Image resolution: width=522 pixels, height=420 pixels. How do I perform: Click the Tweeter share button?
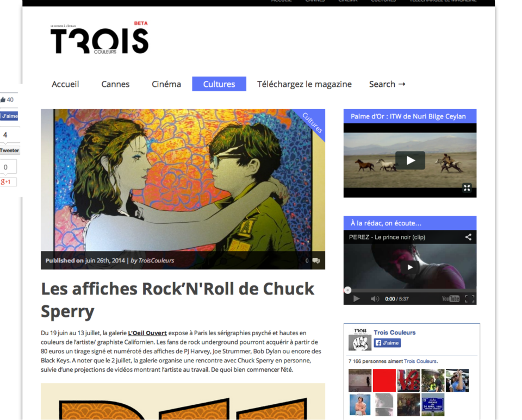[x=10, y=151]
